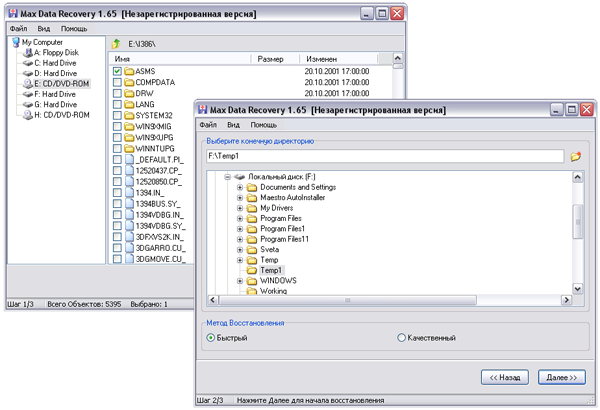Click the WINDOWS folder icon in the tree
This screenshot has width=600, height=410.
(x=251, y=281)
